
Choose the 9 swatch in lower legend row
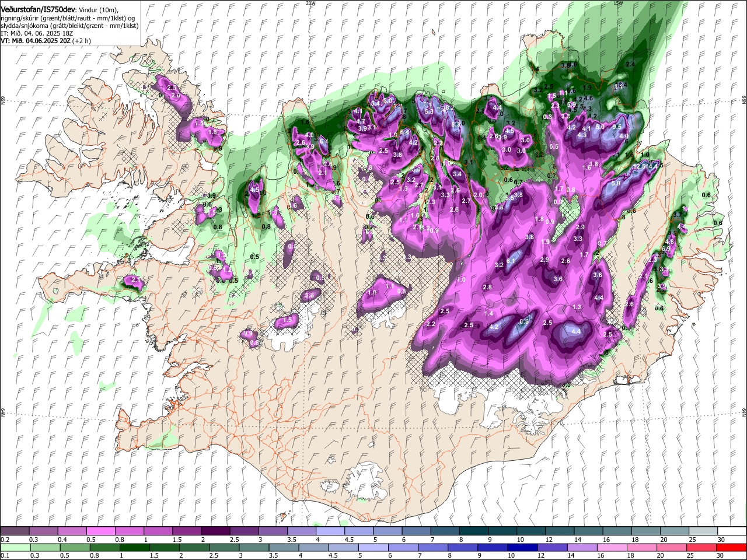493,547
